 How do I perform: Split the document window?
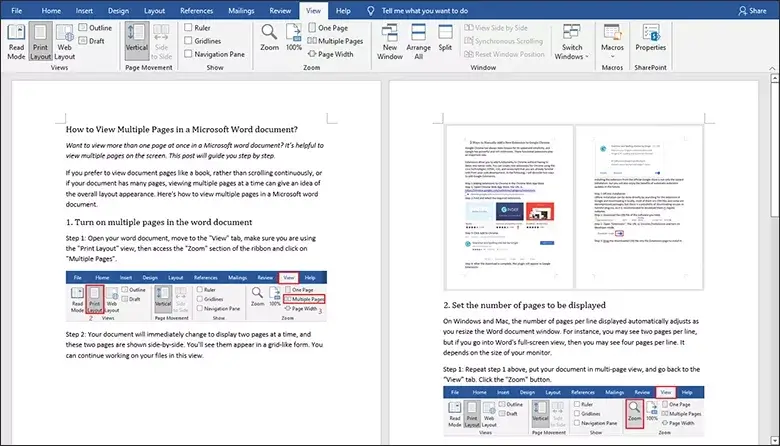445,38
